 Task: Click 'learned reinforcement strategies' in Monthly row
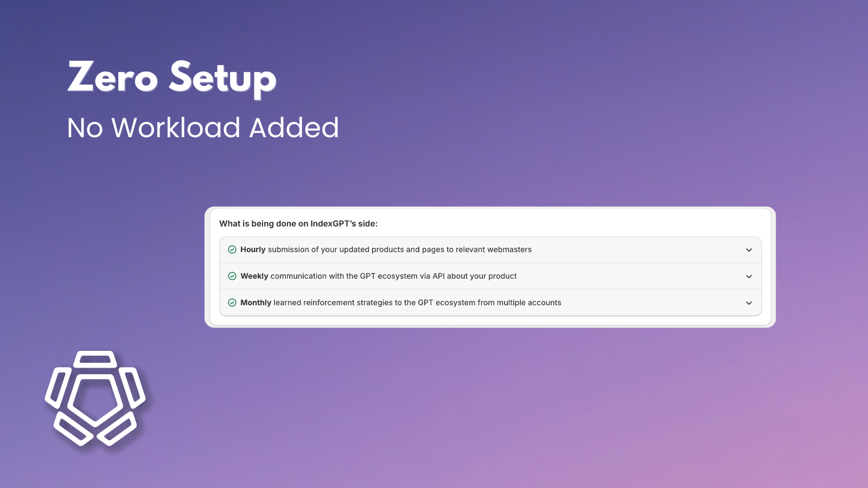[333, 303]
